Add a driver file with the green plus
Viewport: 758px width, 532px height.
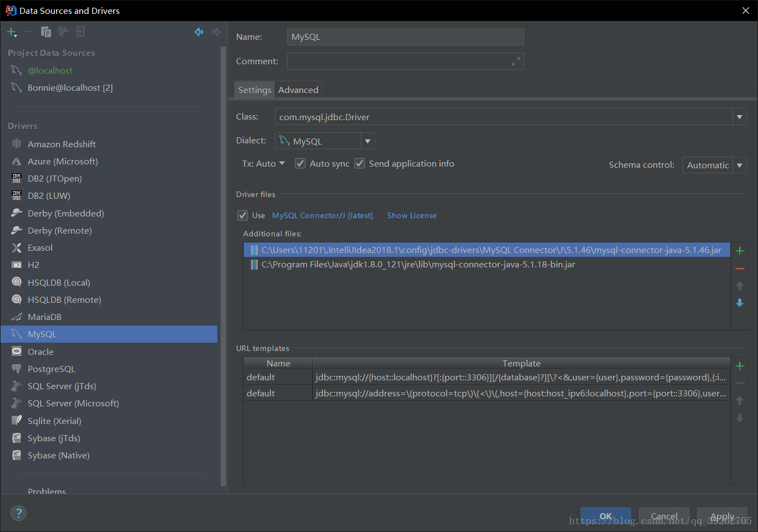740,251
